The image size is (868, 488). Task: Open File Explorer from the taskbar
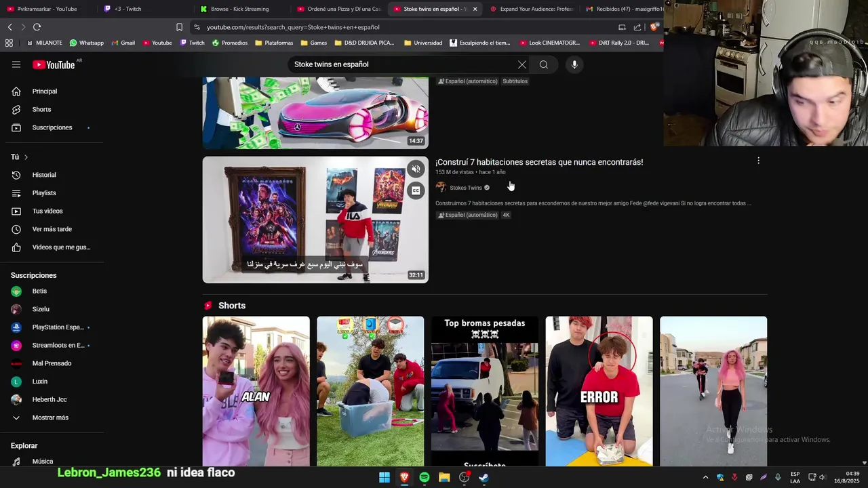(x=444, y=477)
